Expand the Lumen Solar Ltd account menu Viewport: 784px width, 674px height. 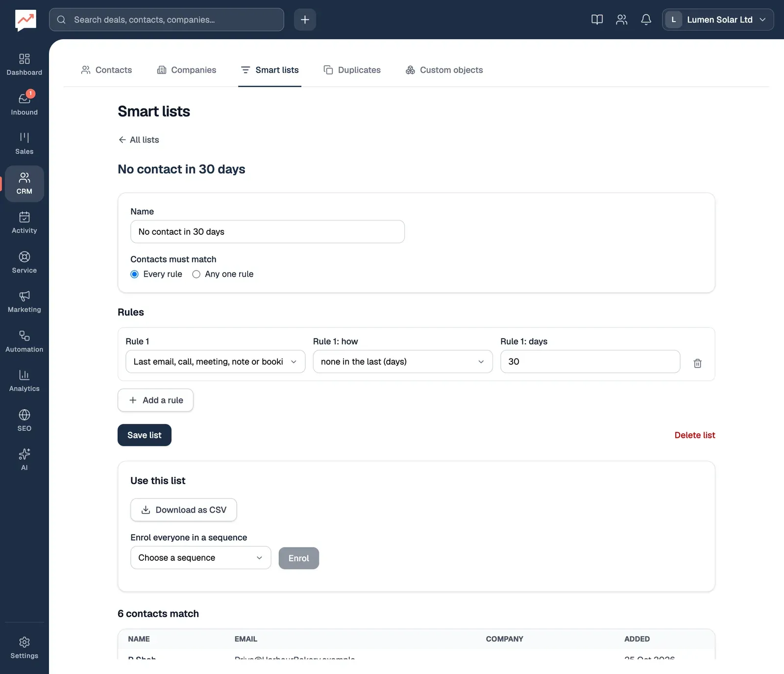click(x=718, y=20)
